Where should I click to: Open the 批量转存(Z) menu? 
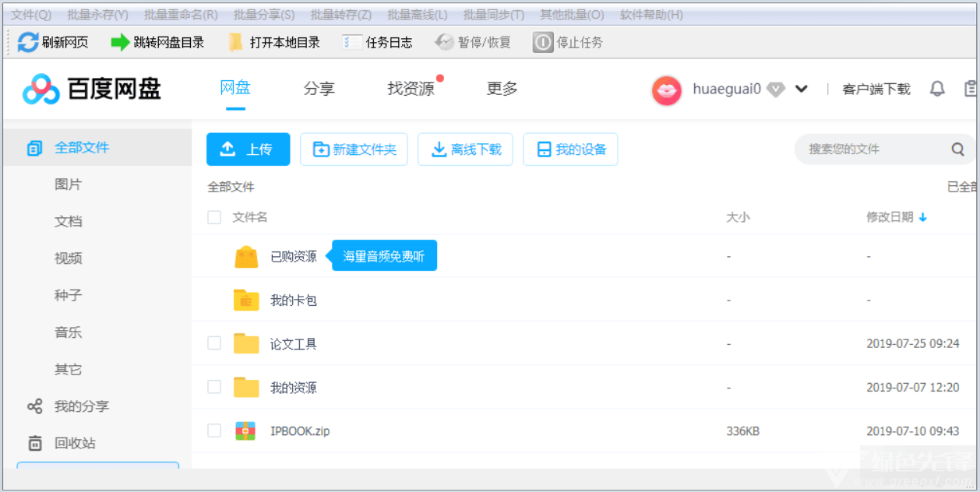(x=341, y=15)
